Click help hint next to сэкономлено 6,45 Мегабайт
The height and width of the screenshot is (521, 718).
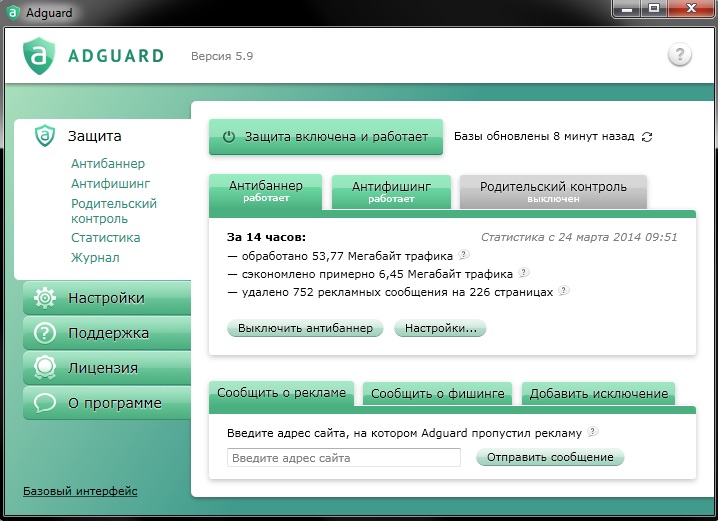point(524,272)
